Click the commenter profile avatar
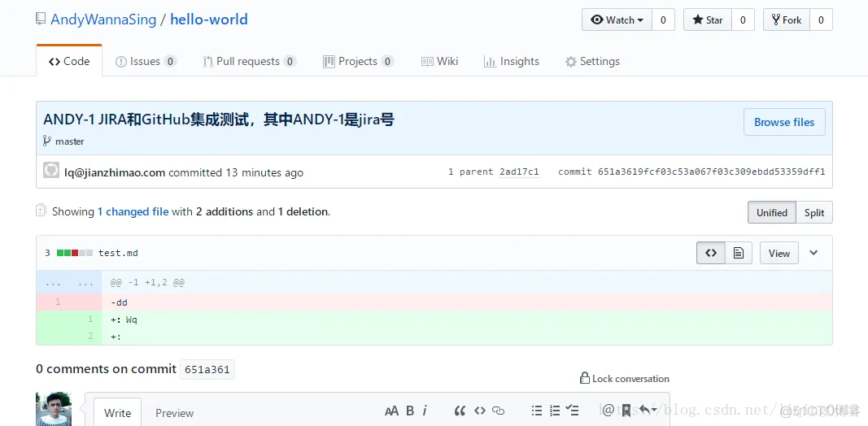868x426 pixels. pyautogui.click(x=54, y=409)
